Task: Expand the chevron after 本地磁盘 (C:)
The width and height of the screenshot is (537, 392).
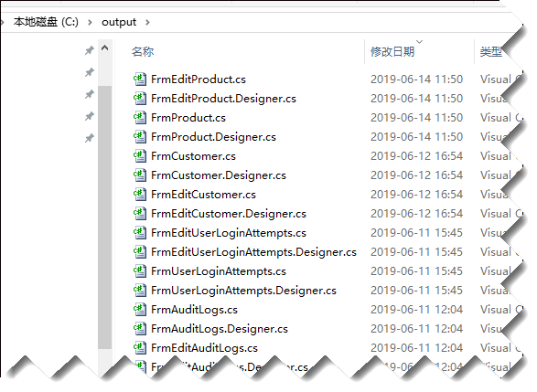Action: coord(90,22)
